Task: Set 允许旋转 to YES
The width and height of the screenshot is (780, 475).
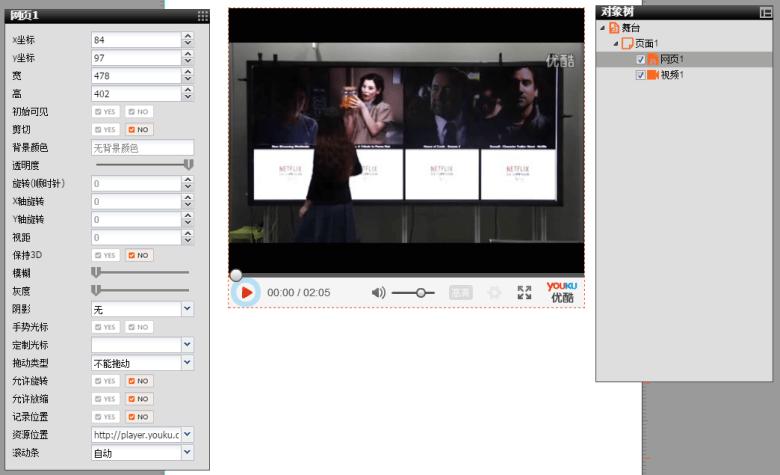Action: (x=105, y=381)
